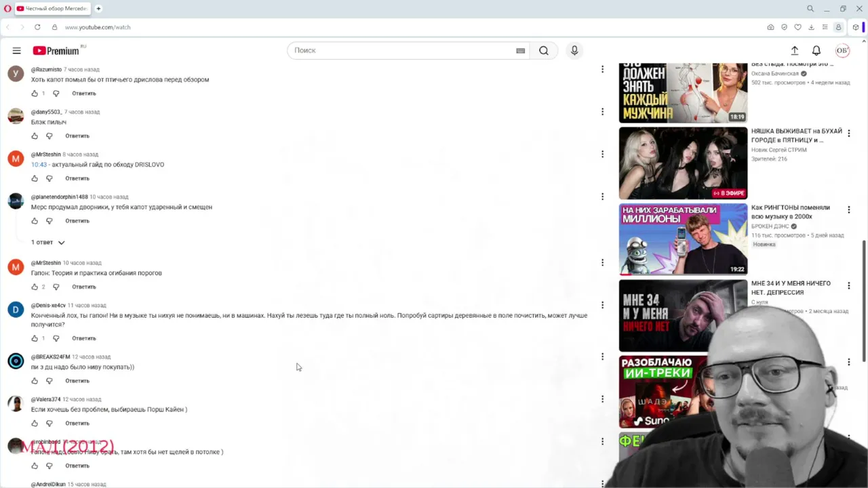
Task: Like the @Denis-xe4cv comment
Action: [35, 338]
